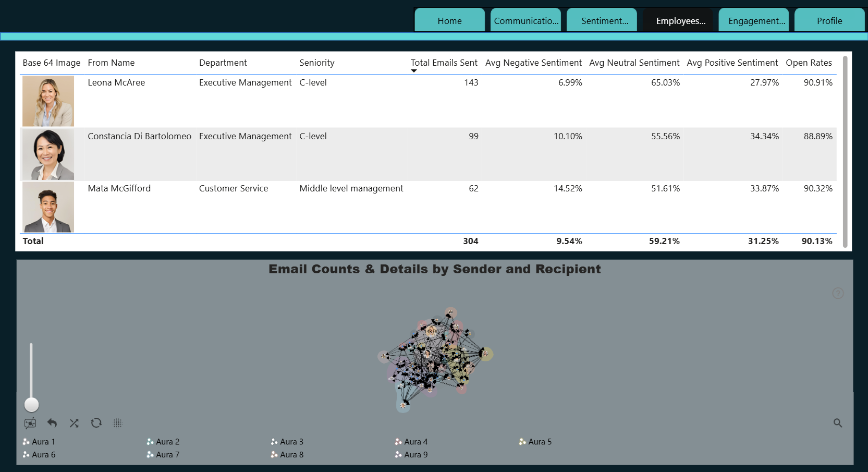Image resolution: width=868 pixels, height=472 pixels.
Task: Sort table by Seniority header
Action: 317,63
